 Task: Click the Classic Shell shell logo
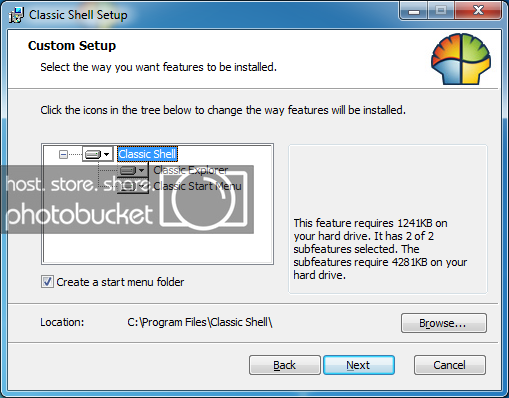[461, 59]
